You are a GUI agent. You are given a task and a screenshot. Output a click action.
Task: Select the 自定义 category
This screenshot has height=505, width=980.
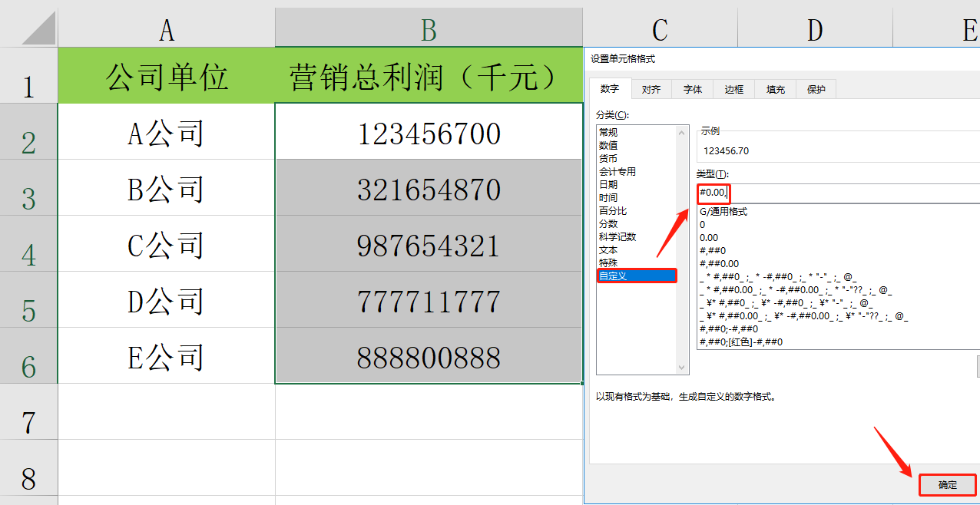637,276
